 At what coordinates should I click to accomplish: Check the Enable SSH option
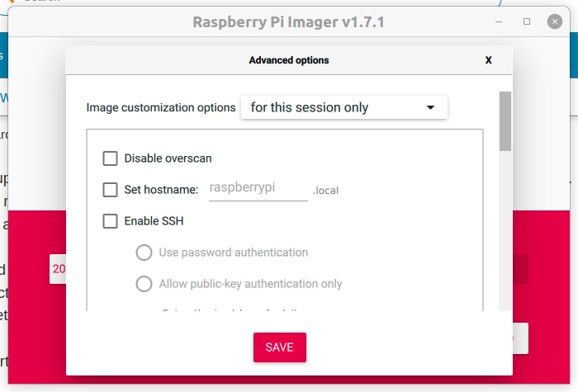[110, 221]
